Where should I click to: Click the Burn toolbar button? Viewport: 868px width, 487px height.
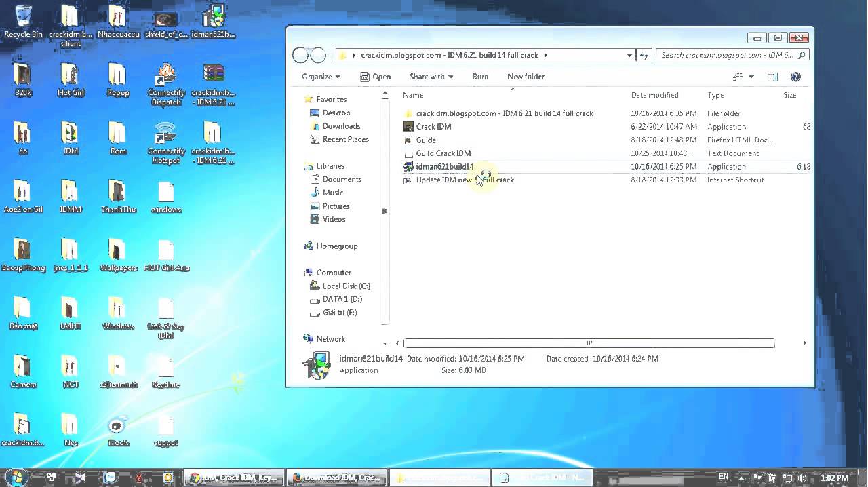[x=480, y=77]
